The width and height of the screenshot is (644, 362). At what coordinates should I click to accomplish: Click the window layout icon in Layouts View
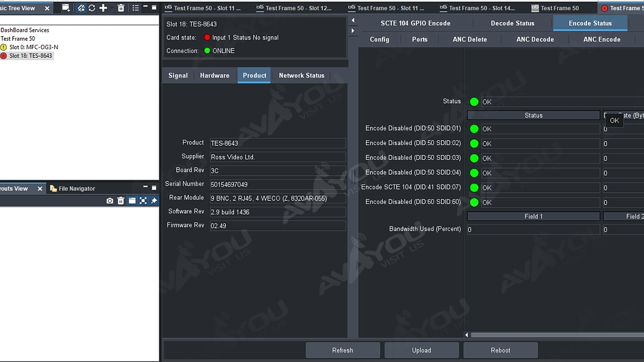(132, 200)
